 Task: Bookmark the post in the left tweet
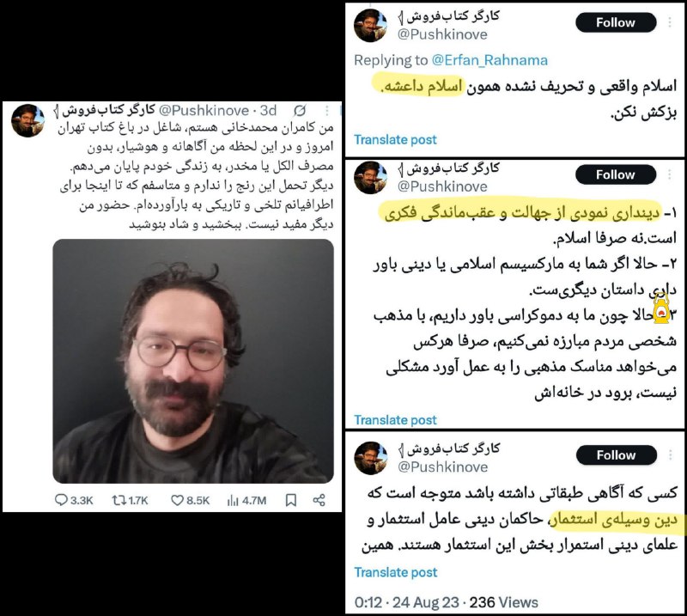click(x=291, y=500)
